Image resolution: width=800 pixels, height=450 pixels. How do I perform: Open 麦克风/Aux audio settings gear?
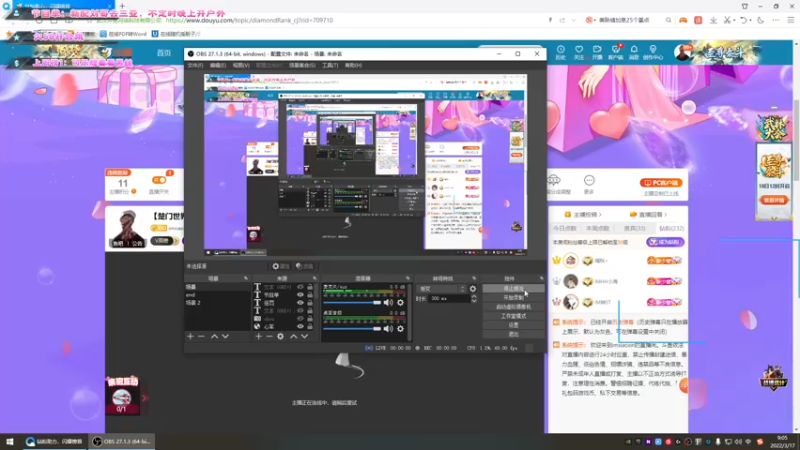click(401, 303)
